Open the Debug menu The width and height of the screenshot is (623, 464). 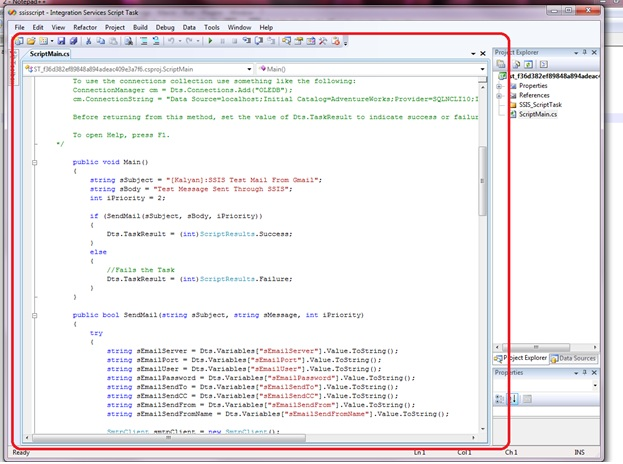(165, 27)
